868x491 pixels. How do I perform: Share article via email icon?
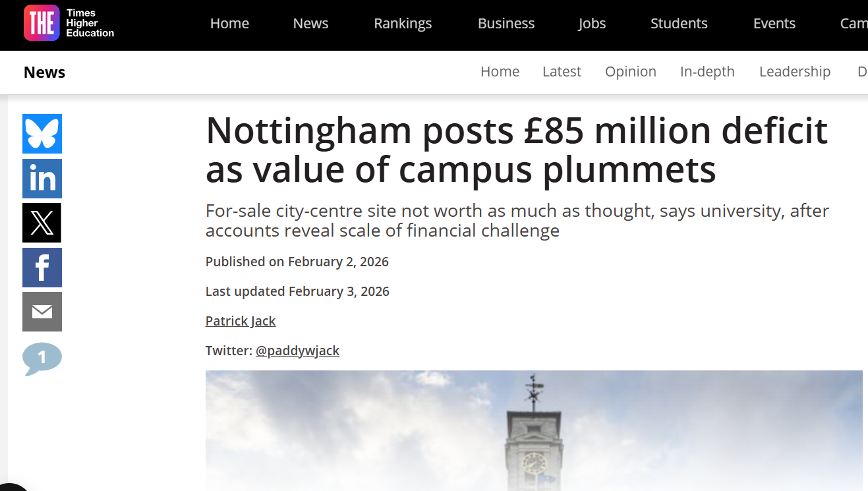click(42, 312)
